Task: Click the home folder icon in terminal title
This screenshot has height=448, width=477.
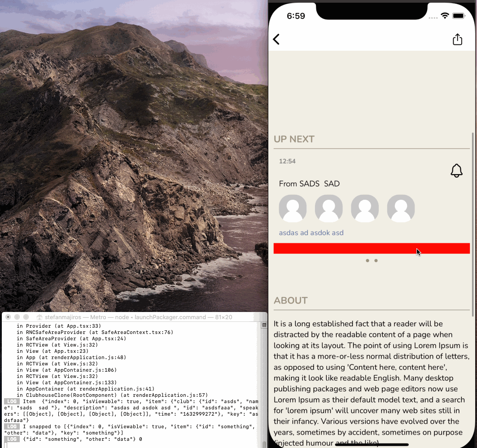Action: [x=39, y=317]
